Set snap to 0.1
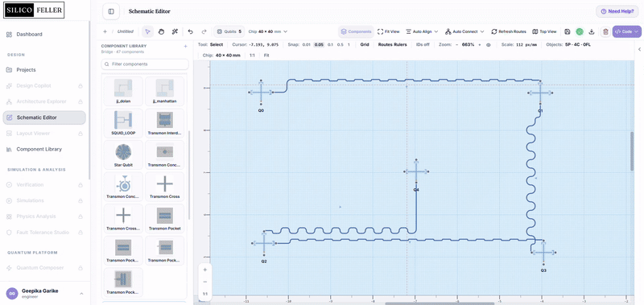Viewport: 644px width, 305px height. tap(330, 45)
